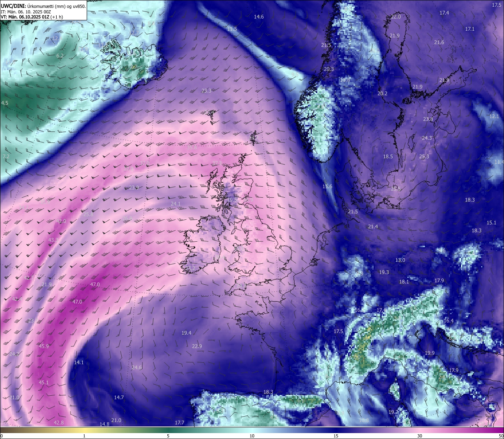Viewport: 504px width, 439px height.
Task: Click the 42.8 value at the bottom left
Action: 59,423
